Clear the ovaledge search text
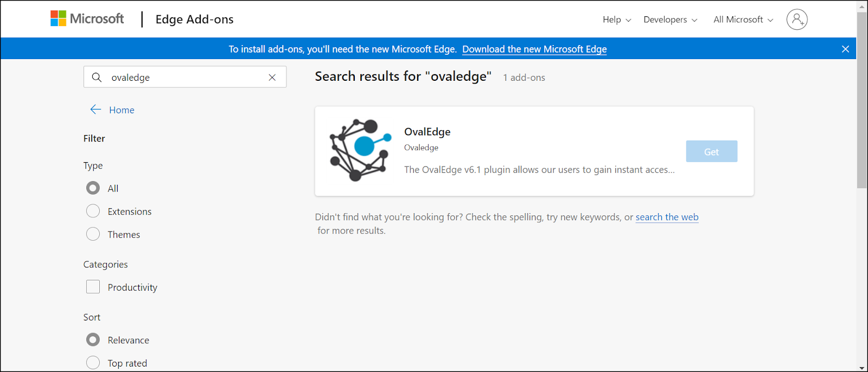The image size is (868, 372). tap(272, 78)
